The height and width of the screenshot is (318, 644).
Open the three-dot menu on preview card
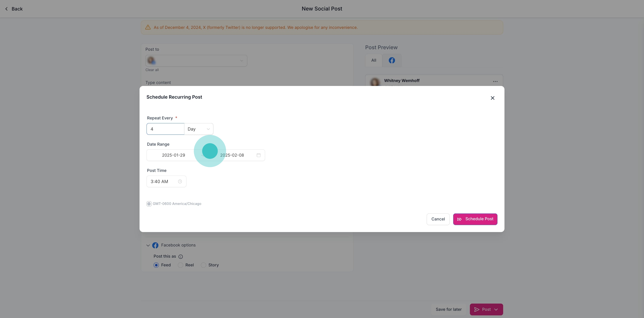(x=495, y=82)
